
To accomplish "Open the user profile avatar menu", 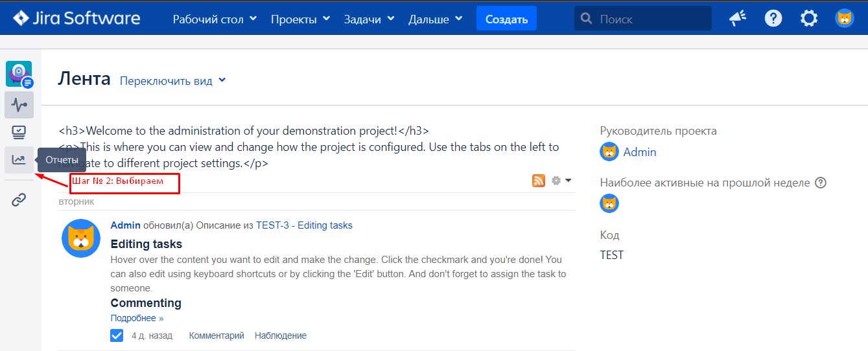I will [845, 18].
